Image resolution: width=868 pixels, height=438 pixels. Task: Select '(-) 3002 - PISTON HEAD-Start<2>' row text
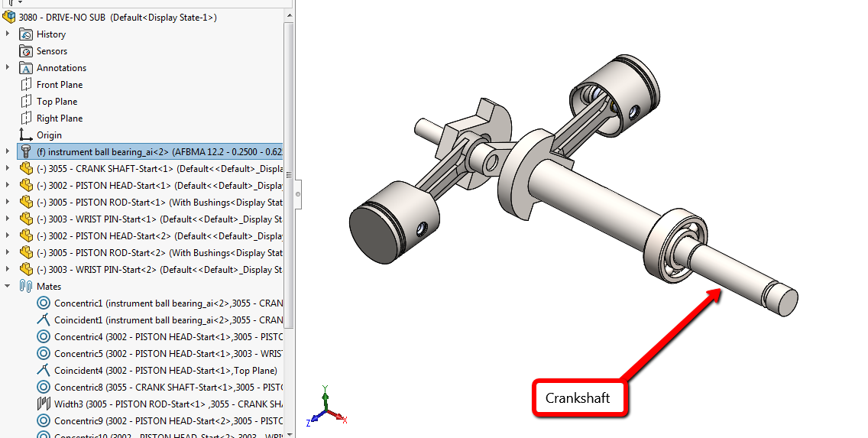click(x=103, y=236)
